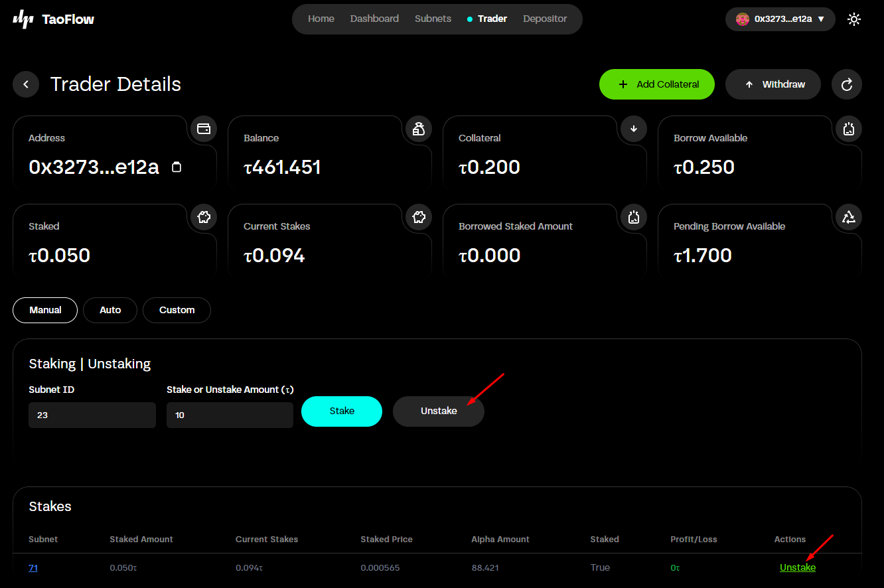Unstake subnet 71 via the table action link
The image size is (884, 588).
point(797,567)
